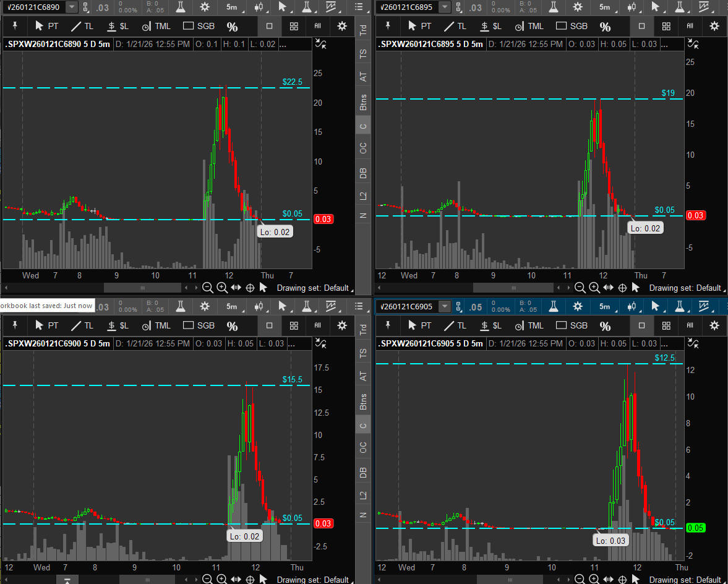
Task: Select the TL trendline tool in C6890 chart
Action: 82,27
